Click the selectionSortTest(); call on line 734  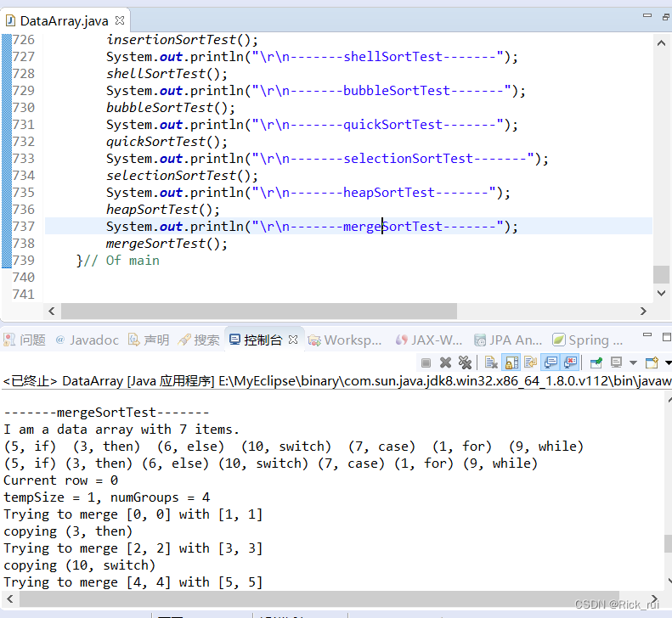[182, 175]
